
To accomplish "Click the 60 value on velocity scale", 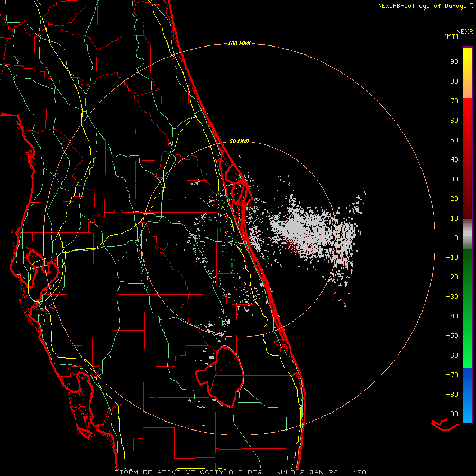I will 454,121.
